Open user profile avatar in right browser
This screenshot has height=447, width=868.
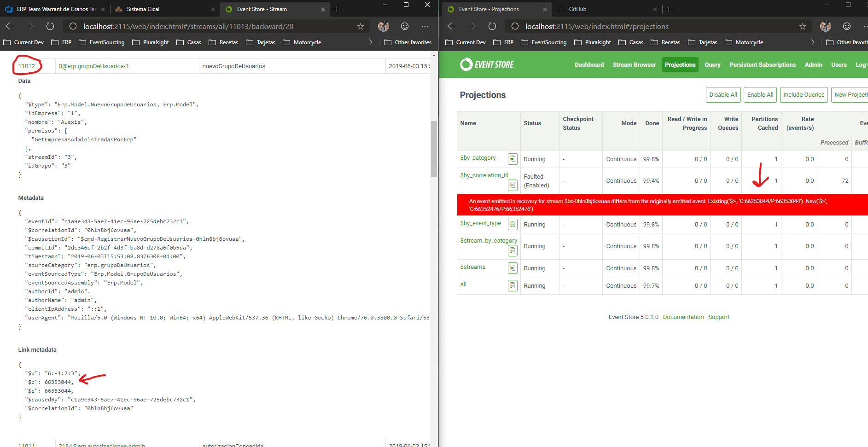826,26
